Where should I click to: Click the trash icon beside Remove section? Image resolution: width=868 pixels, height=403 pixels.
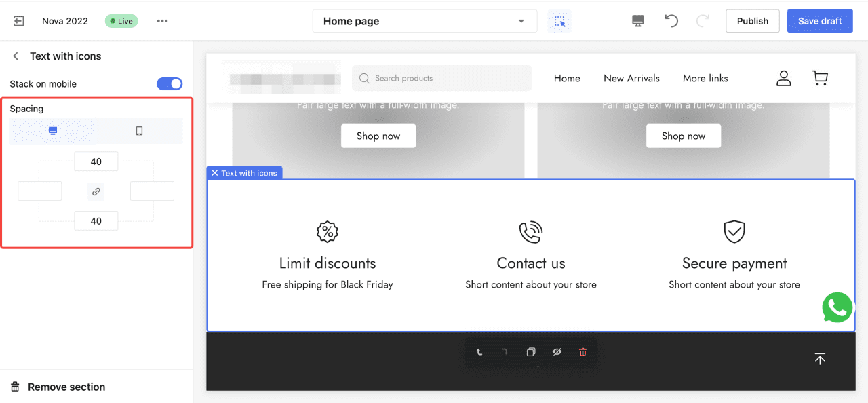click(x=15, y=387)
